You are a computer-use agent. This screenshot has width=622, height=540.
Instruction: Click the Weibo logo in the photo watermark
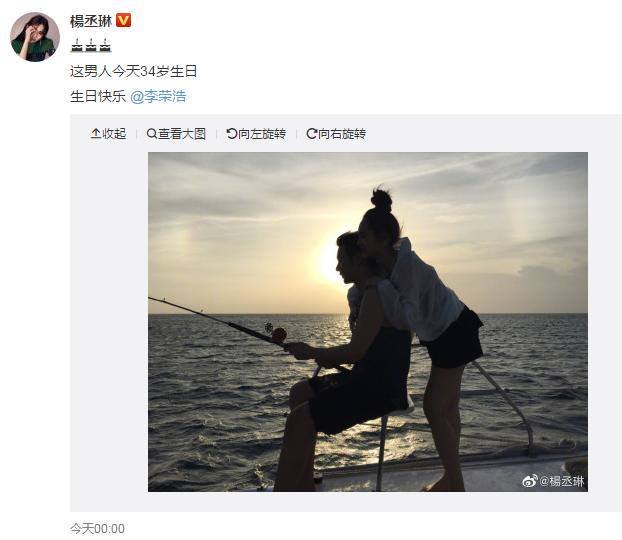[x=530, y=481]
